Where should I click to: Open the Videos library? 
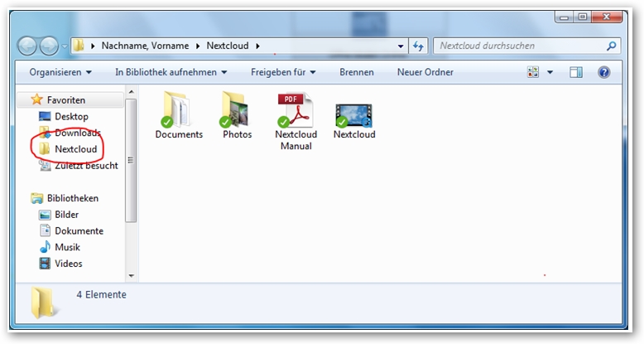click(69, 264)
